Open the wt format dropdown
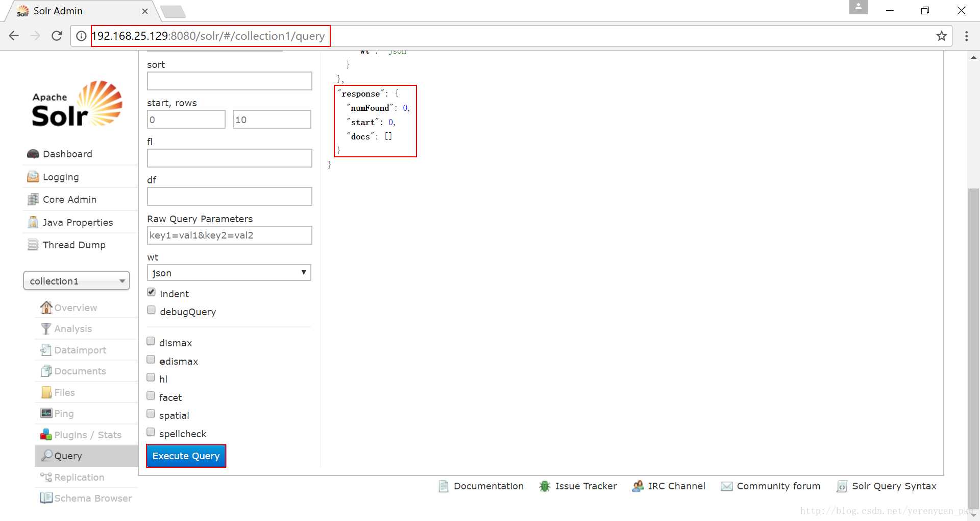This screenshot has width=980, height=521. [x=229, y=273]
